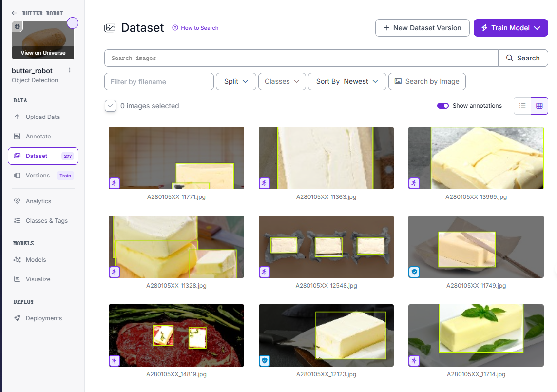The image size is (557, 392).
Task: Click the New Dataset Version button
Action: click(x=423, y=28)
